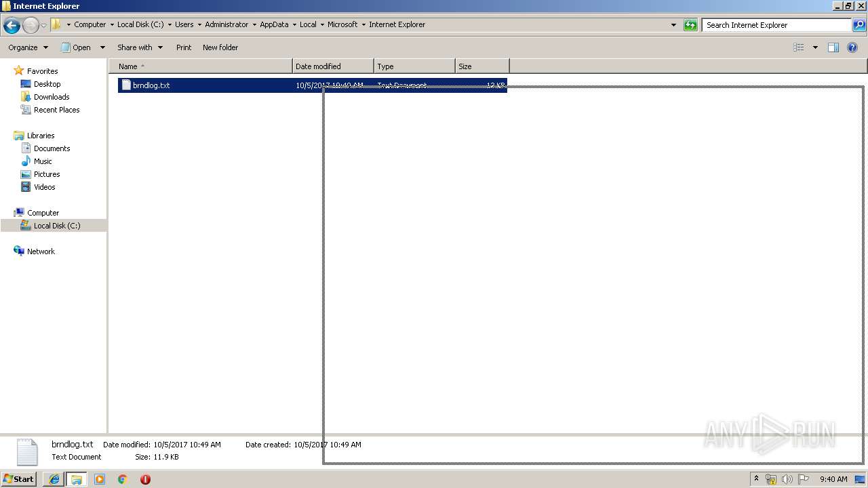Click AppData breadcrumb segment
This screenshot has width=868, height=488.
(x=274, y=24)
